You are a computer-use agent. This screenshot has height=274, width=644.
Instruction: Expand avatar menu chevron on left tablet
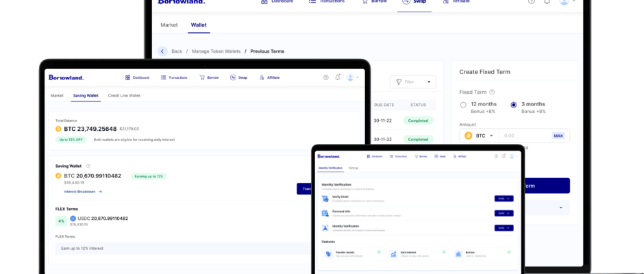tap(358, 77)
